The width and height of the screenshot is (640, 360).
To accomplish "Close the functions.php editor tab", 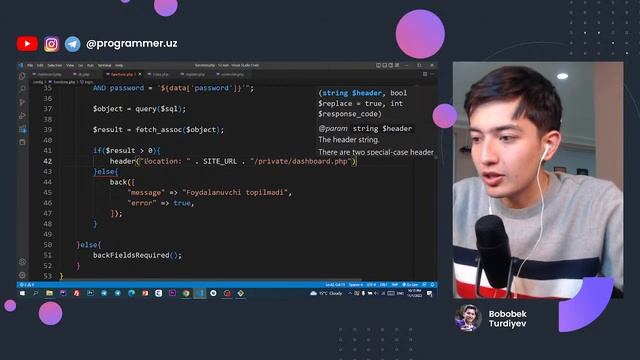I will pyautogui.click(x=140, y=74).
